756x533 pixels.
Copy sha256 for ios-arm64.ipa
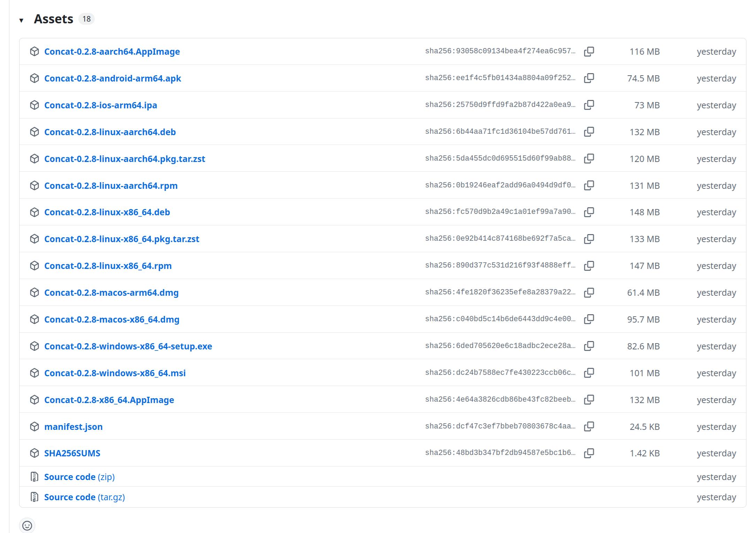pyautogui.click(x=589, y=105)
